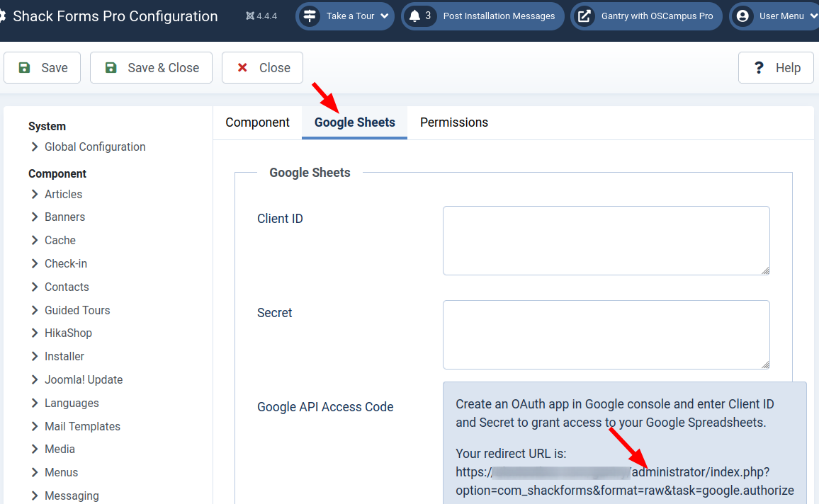Click the Google API Access Code label
The width and height of the screenshot is (819, 504).
[x=325, y=407]
